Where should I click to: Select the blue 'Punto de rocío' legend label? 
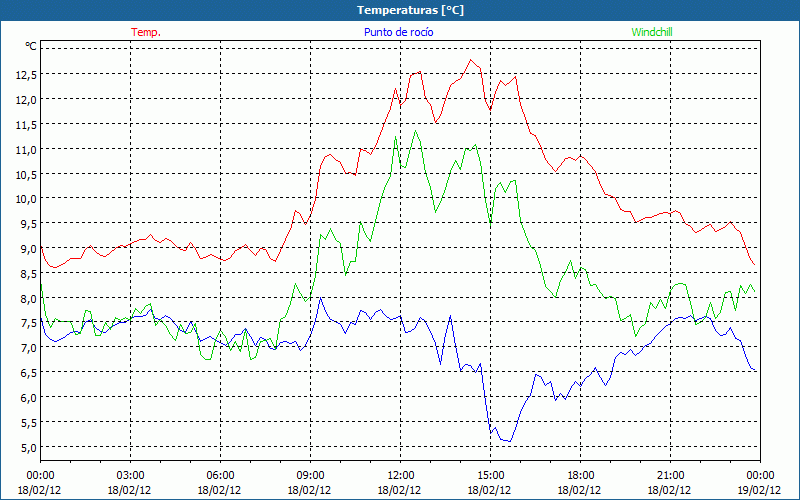click(398, 32)
